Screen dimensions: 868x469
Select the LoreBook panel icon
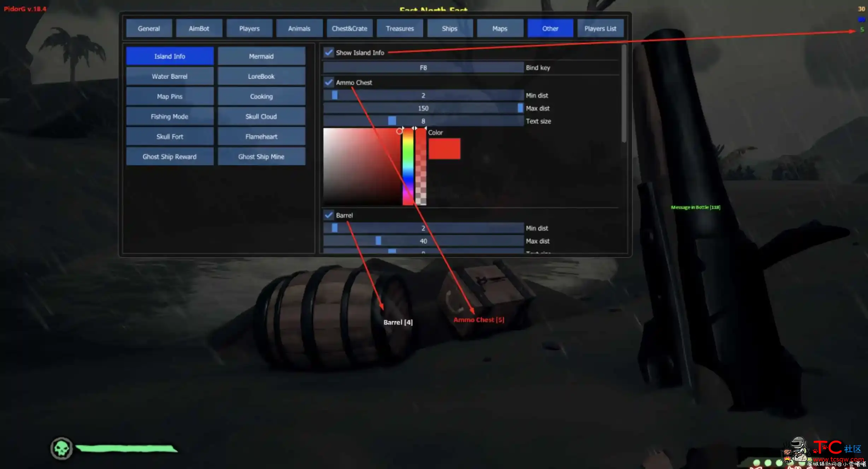261,76
